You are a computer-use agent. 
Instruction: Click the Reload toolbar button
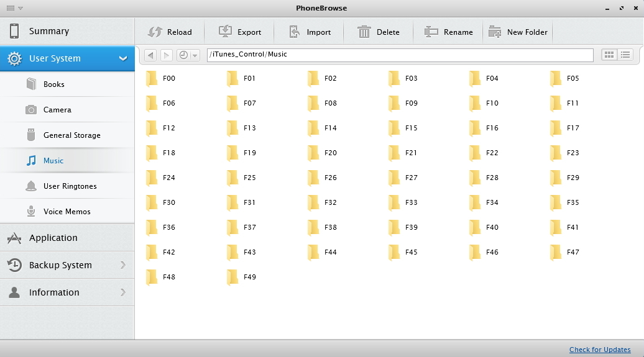pos(170,32)
